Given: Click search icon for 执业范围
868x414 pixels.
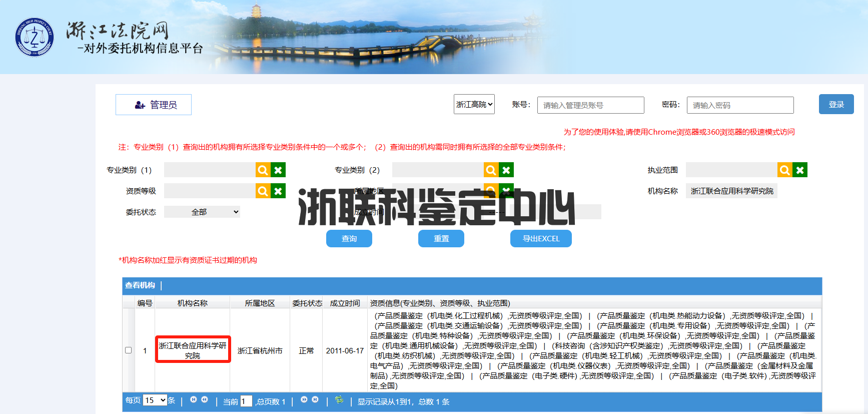Looking at the screenshot, I should point(784,170).
